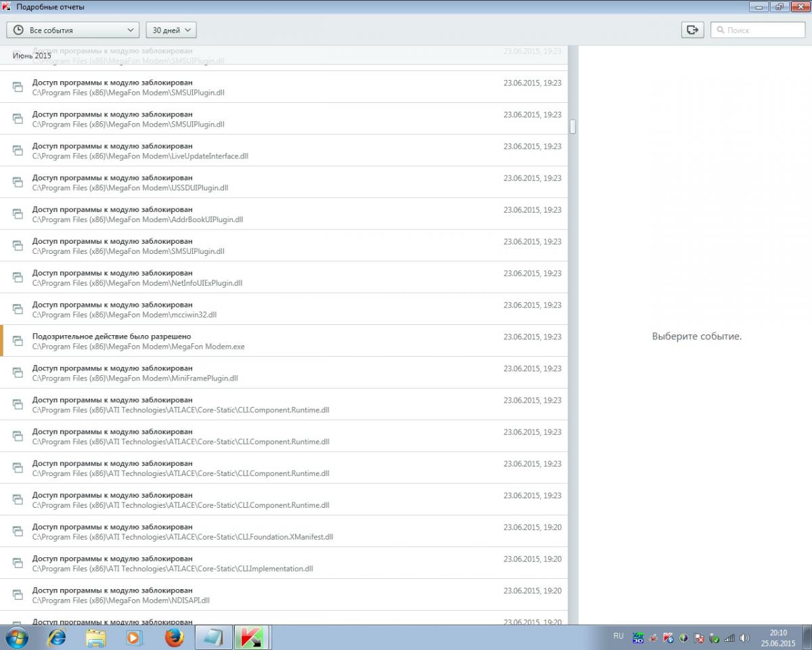
Task: Open Windows Explorer from the taskbar
Action: [96, 637]
